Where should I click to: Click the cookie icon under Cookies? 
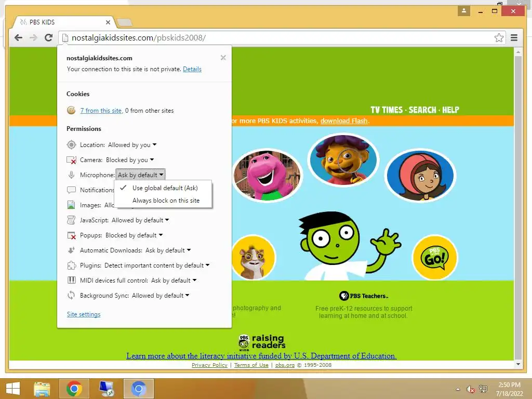(x=71, y=110)
